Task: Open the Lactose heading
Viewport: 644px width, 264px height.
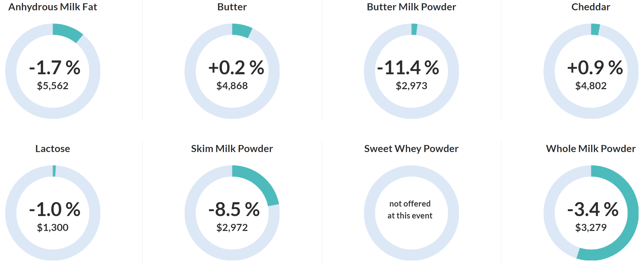Action: [x=53, y=149]
